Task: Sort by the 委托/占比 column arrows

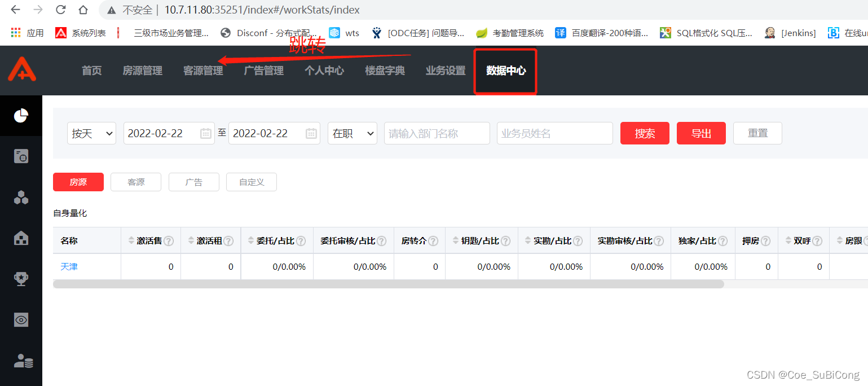Action: 252,241
